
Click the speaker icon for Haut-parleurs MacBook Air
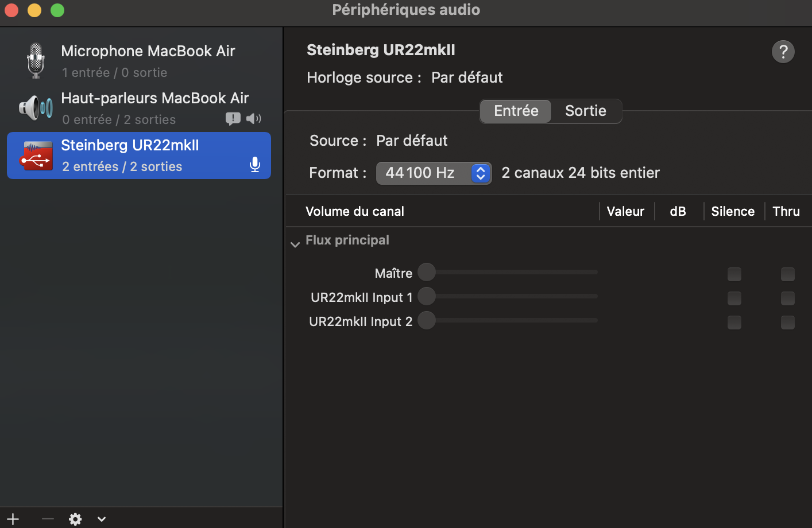[x=36, y=107]
